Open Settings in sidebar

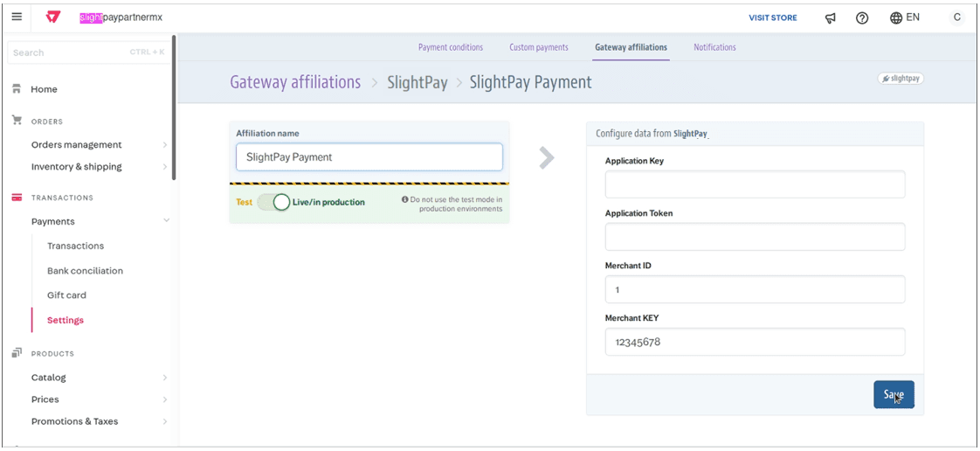66,320
